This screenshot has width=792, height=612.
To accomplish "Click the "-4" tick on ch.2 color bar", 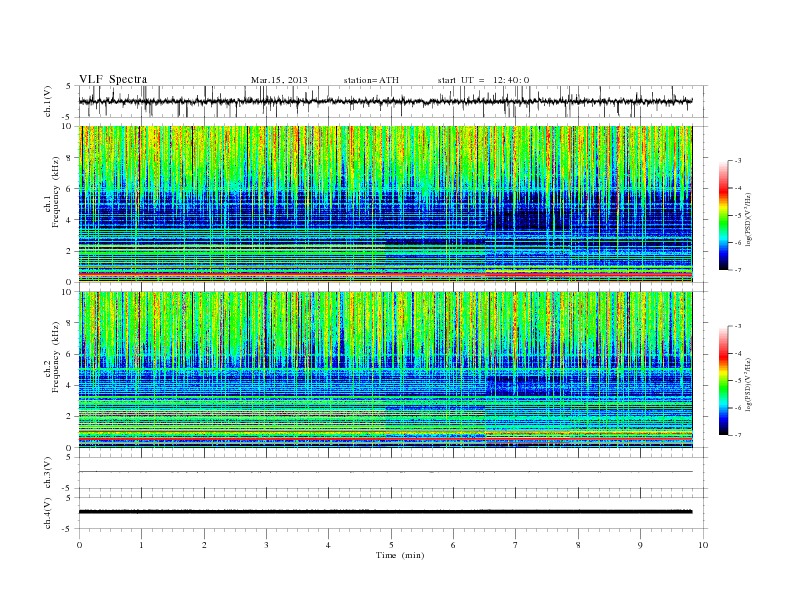I will (737, 353).
